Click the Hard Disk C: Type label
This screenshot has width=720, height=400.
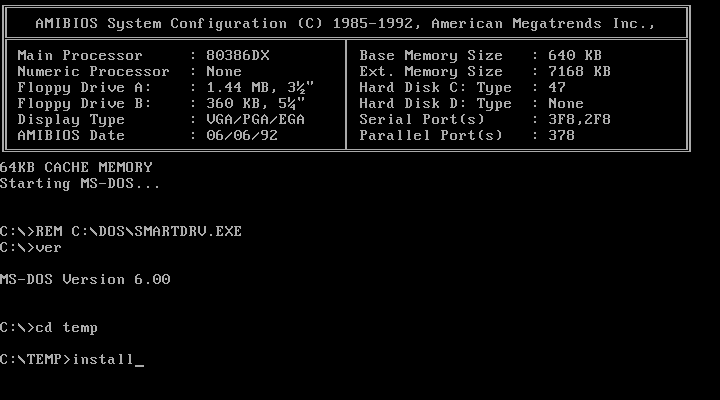[x=436, y=87]
